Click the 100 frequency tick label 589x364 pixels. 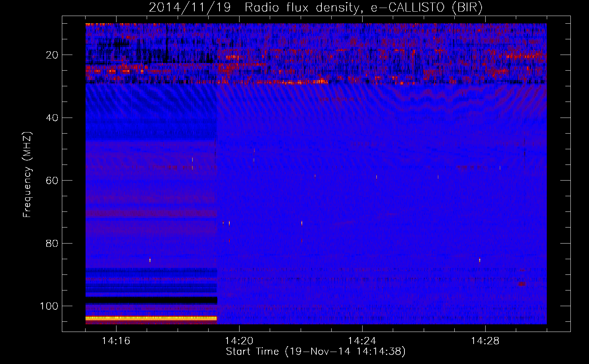click(49, 306)
